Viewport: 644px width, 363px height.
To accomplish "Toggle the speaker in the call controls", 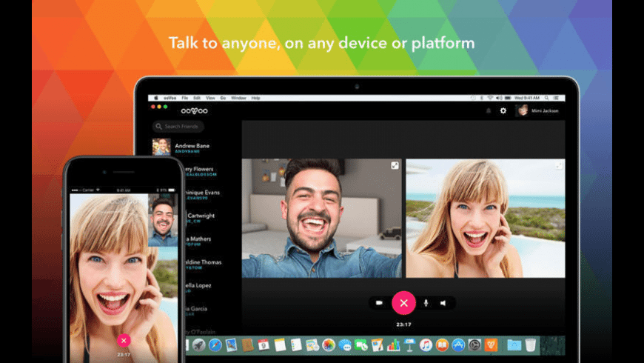I will (x=443, y=303).
